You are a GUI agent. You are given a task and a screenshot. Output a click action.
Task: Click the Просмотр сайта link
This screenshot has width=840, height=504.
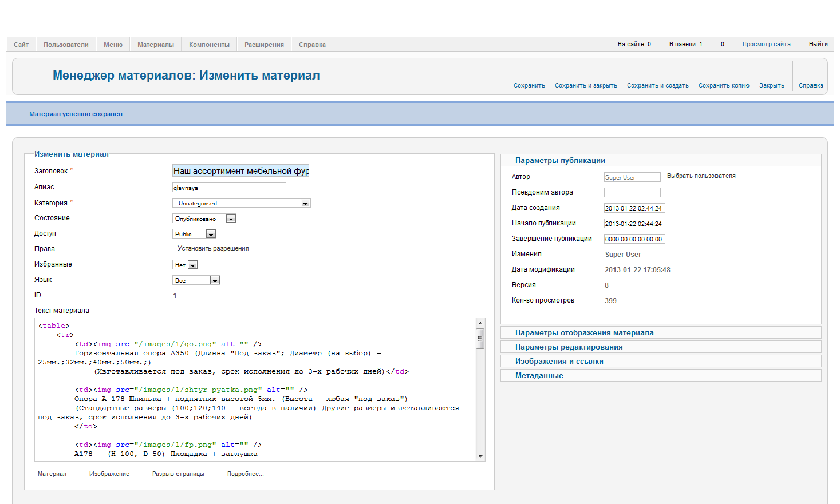coord(766,44)
